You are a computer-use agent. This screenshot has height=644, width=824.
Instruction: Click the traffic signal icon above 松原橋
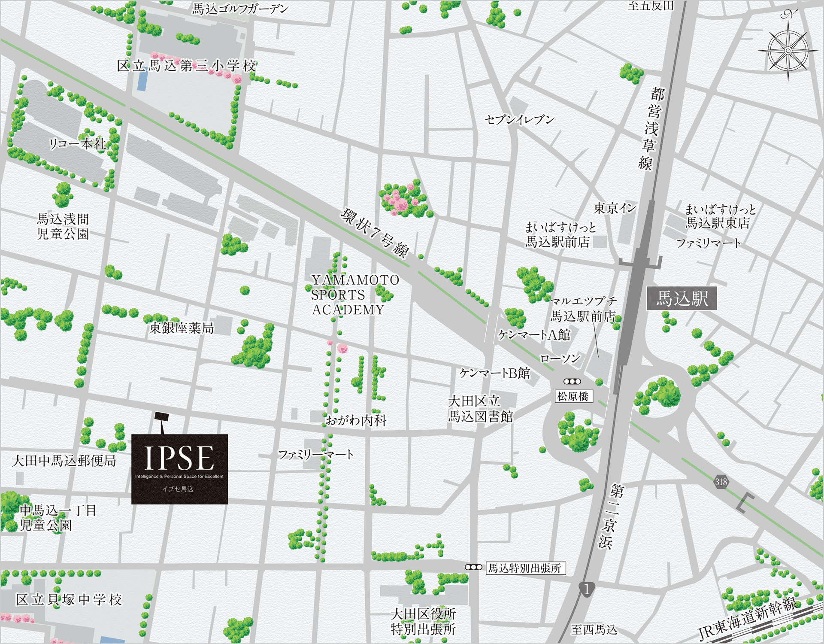tap(572, 381)
